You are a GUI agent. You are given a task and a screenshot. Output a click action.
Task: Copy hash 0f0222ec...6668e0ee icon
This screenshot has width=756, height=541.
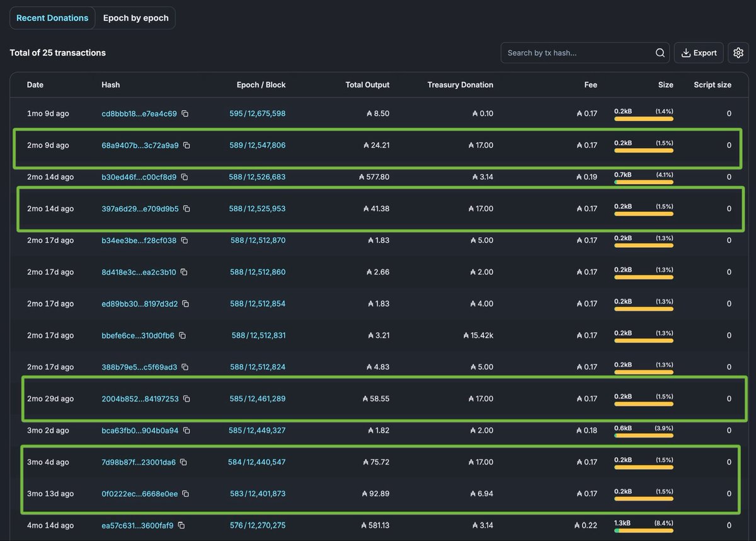point(186,494)
